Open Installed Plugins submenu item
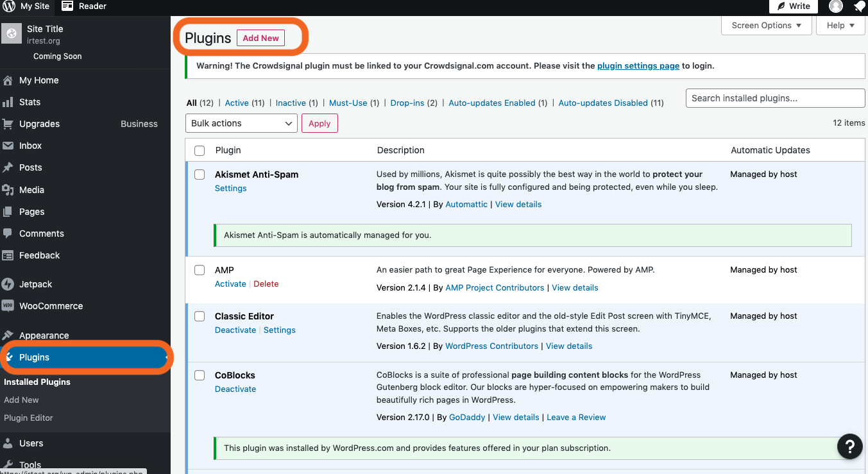This screenshot has width=868, height=474. (37, 382)
